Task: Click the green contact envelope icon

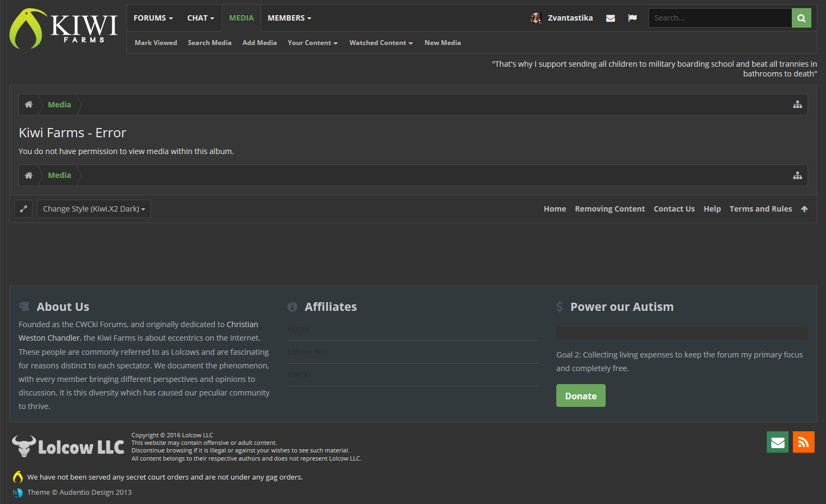Action: (778, 442)
